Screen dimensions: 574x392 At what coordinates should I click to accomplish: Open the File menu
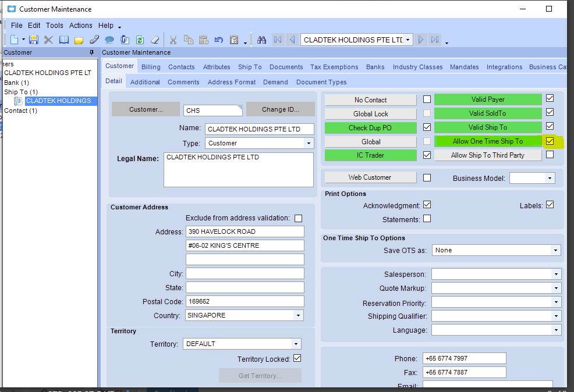(x=16, y=25)
